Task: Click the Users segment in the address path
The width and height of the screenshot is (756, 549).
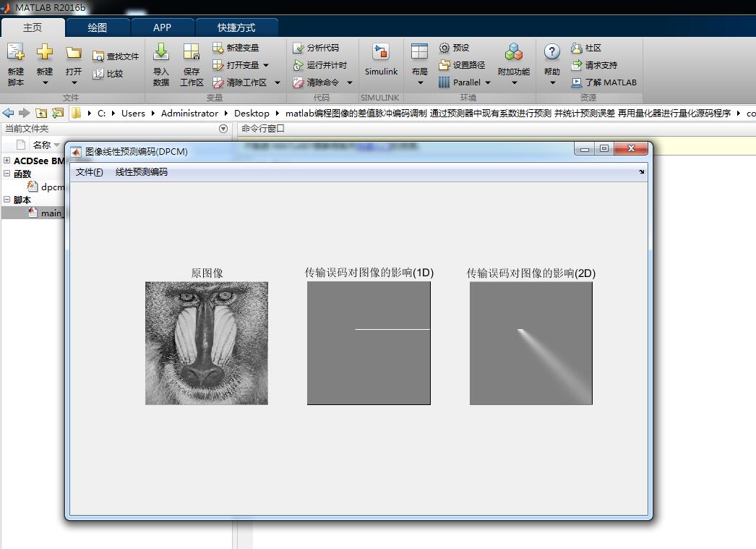Action: tap(133, 113)
